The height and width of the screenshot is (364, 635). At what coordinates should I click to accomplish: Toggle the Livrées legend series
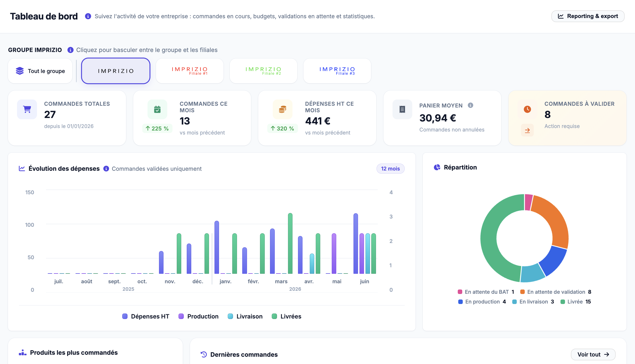pyautogui.click(x=286, y=316)
